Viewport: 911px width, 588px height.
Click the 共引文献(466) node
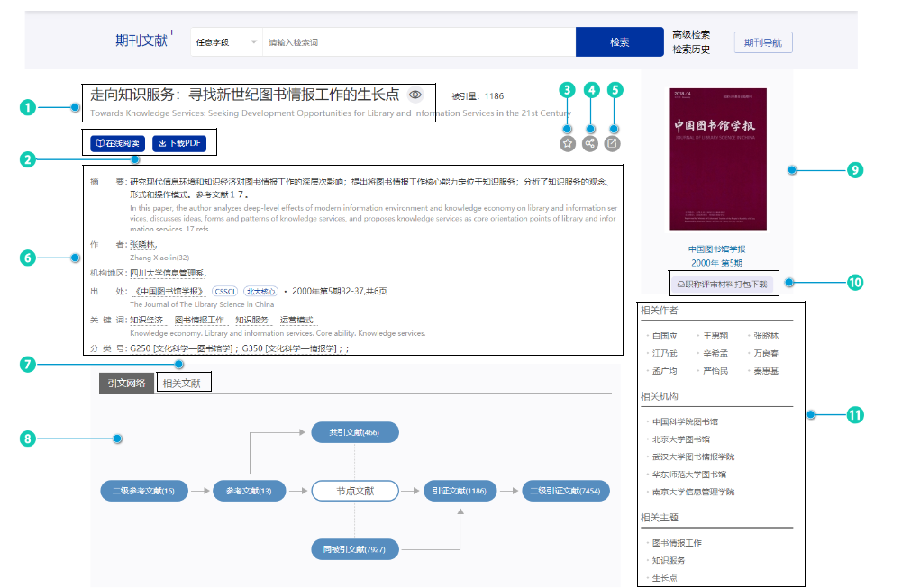354,433
